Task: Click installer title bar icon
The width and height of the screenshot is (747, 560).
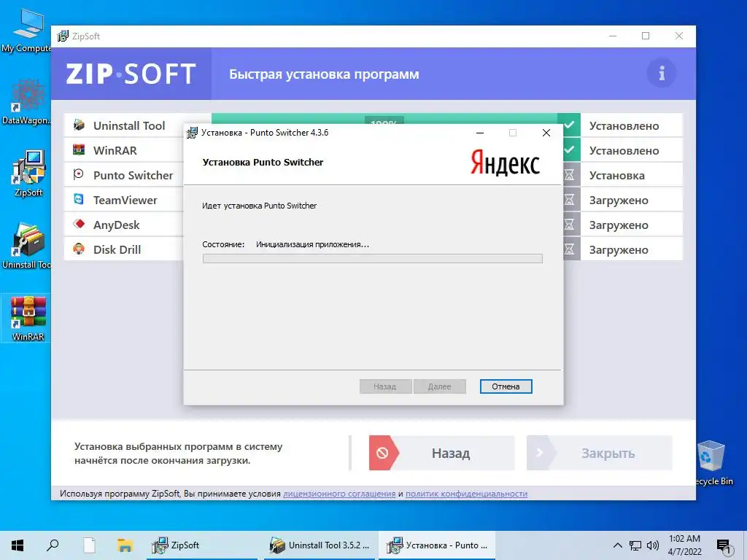Action: 192,133
